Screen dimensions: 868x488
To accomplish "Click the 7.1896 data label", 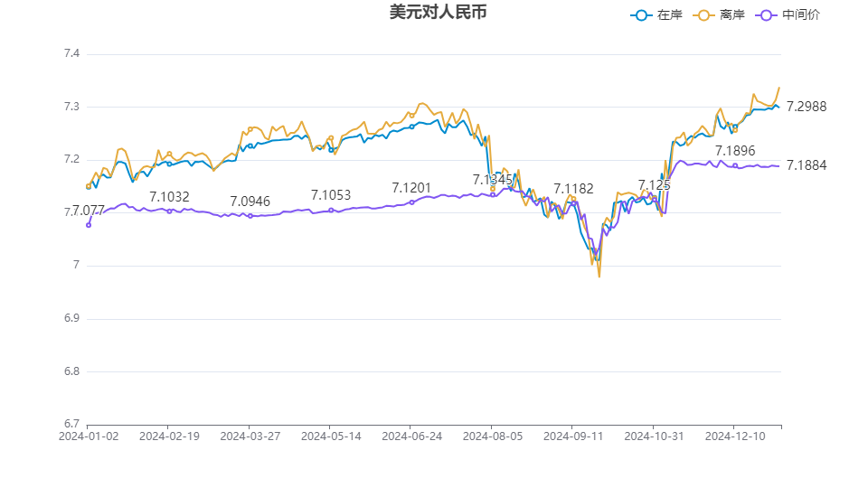I will click(735, 151).
